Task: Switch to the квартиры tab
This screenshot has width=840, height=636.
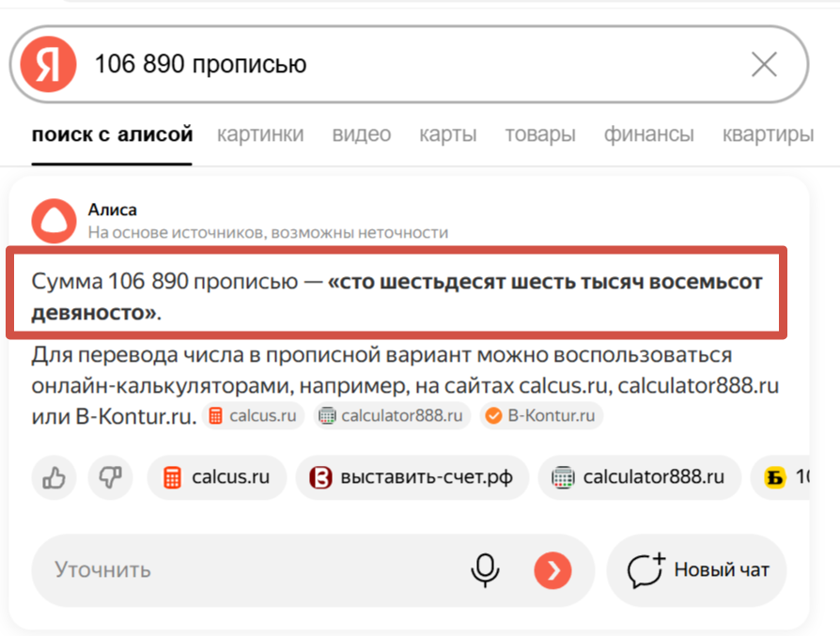Action: (x=767, y=134)
